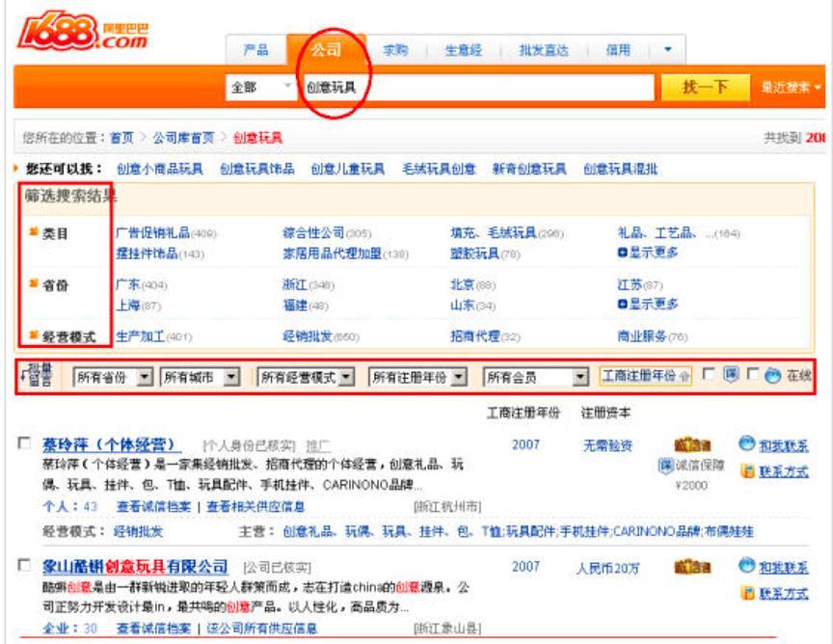Click contact card icon in 象山酷蝌 row
Viewport: 833px width, 644px height.
[x=748, y=592]
